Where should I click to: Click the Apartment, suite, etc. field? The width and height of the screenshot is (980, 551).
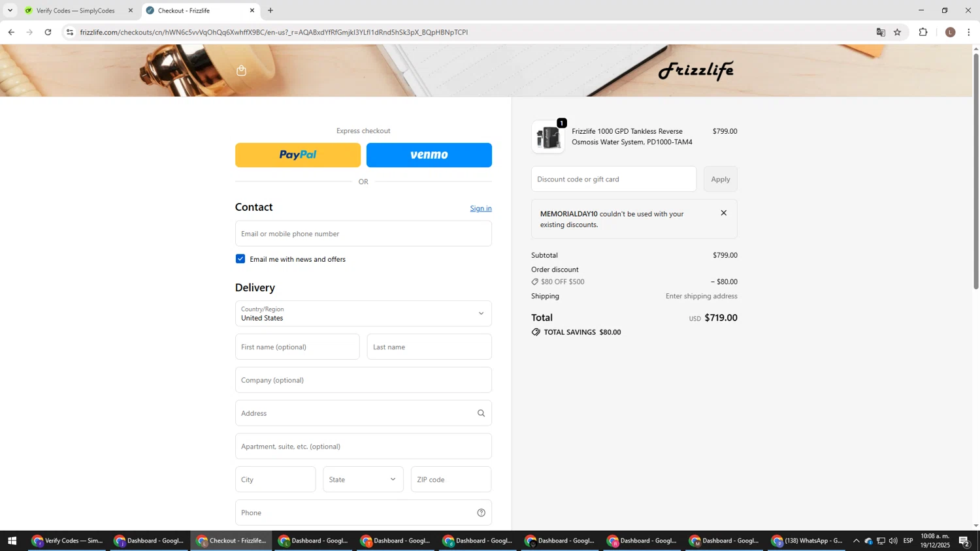coord(363,447)
